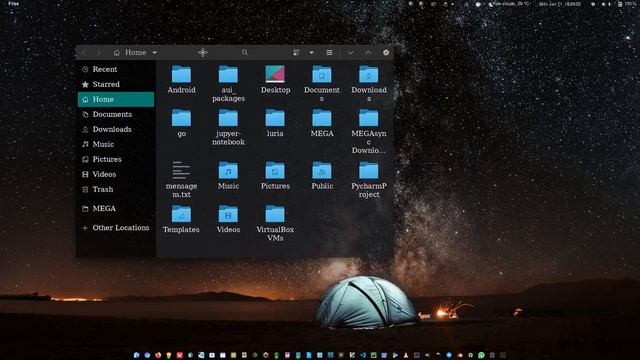The image size is (640, 360).
Task: Select the luria folder icon
Action: coord(275,118)
